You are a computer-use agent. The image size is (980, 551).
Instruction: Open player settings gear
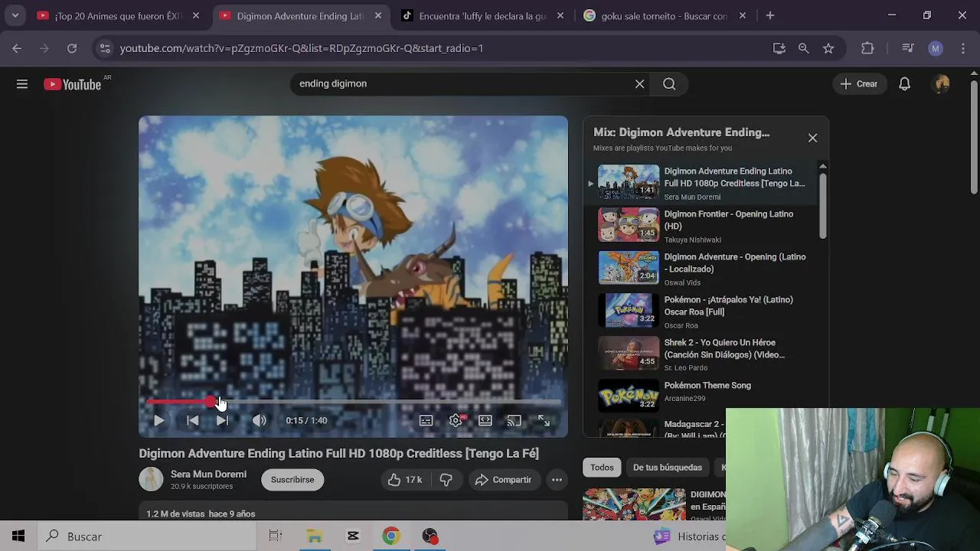[x=456, y=420]
